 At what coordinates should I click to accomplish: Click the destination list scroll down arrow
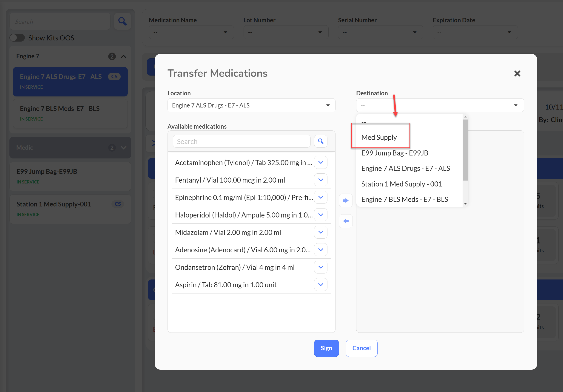coord(465,204)
